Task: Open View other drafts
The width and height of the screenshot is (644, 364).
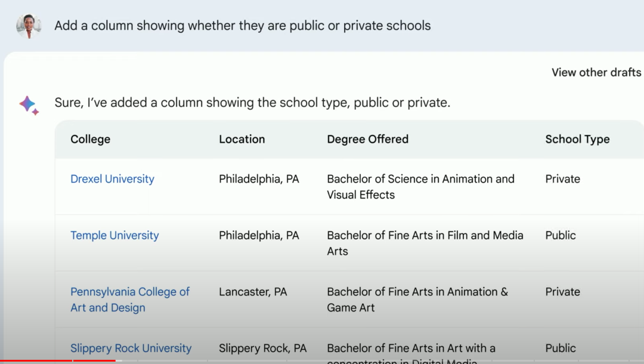Action: click(596, 72)
